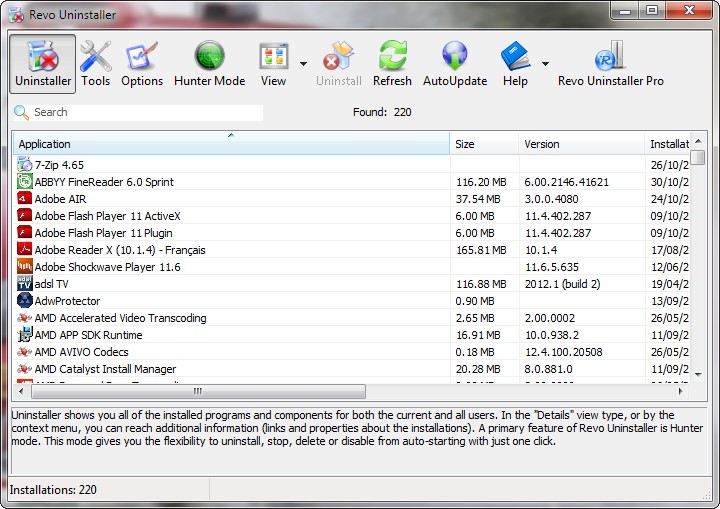Select AMD APP SDK Runtime name
This screenshot has height=509, width=720.
point(89,335)
